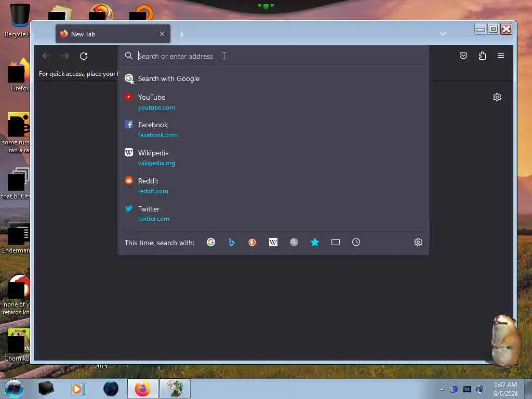Viewport: 532px width, 399px height.
Task: Open the Windows Start orb
Action: pyautogui.click(x=14, y=389)
